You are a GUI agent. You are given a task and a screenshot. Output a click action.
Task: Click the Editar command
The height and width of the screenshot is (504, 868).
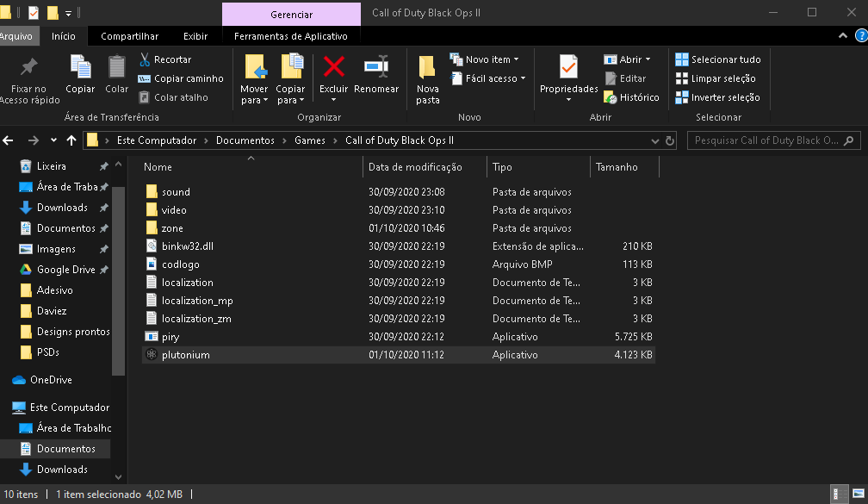coord(625,78)
